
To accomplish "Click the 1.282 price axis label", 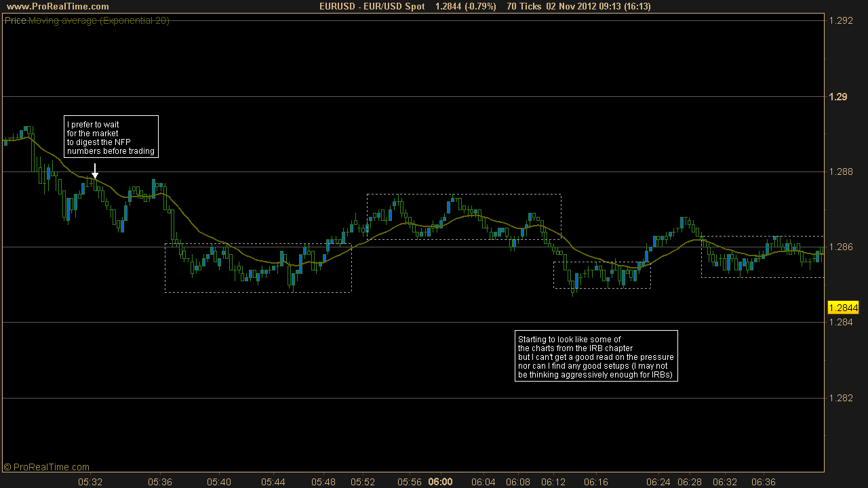I will pyautogui.click(x=841, y=398).
